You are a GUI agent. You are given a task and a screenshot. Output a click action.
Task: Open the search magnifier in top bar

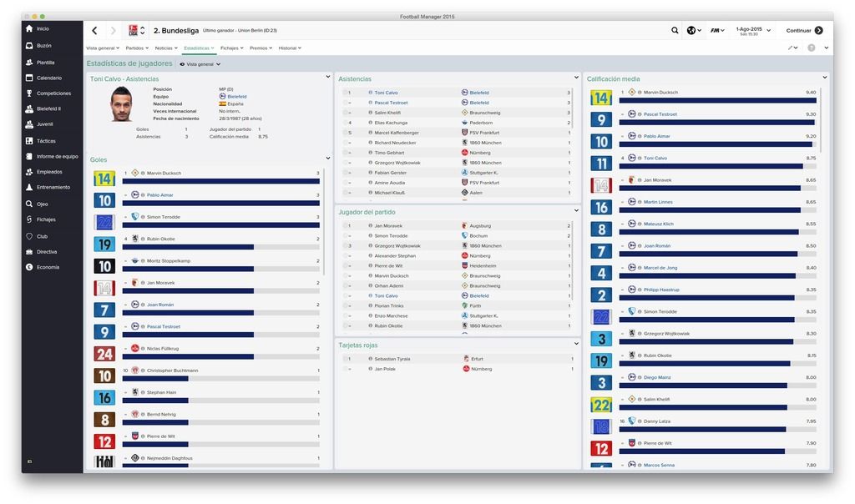(675, 31)
